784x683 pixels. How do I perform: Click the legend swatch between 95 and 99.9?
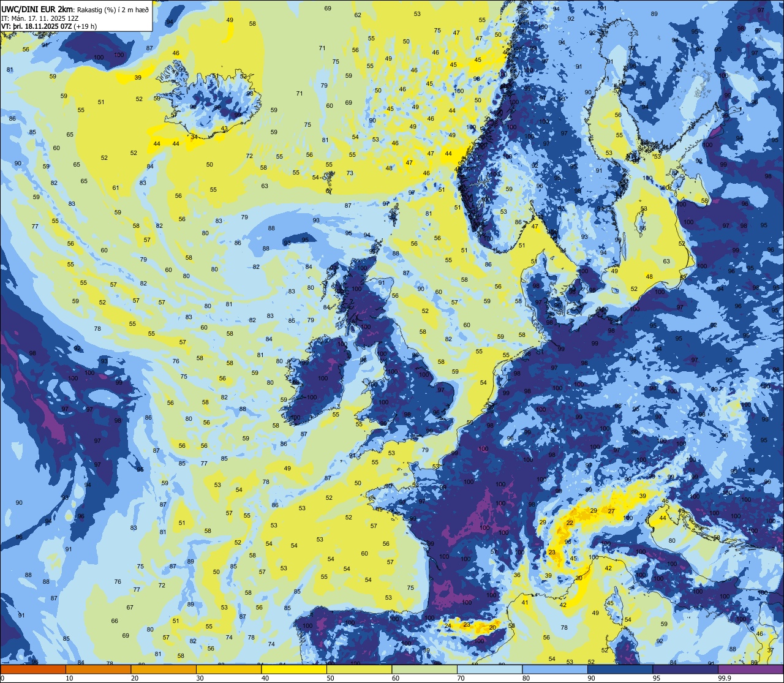click(685, 669)
